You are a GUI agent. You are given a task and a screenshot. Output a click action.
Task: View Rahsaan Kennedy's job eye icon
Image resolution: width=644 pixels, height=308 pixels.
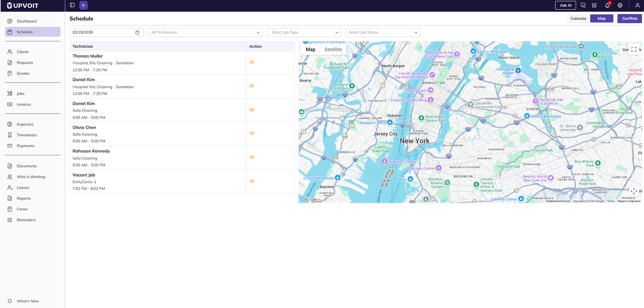click(252, 157)
